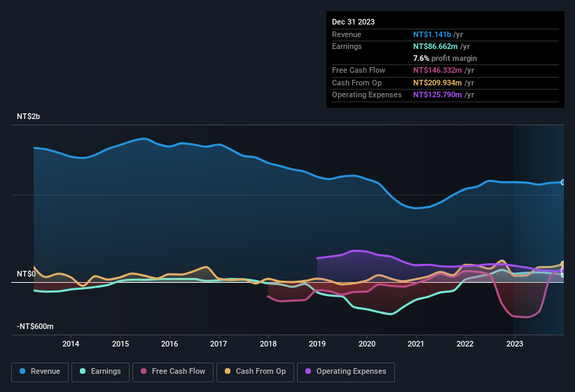
Task: Click the Dec 31 2023 tooltip date
Action: 353,22
